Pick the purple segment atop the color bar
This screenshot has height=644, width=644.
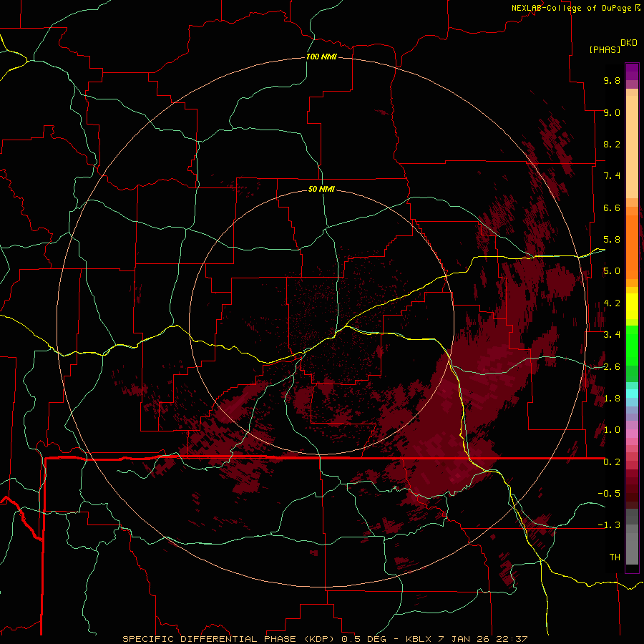click(632, 72)
